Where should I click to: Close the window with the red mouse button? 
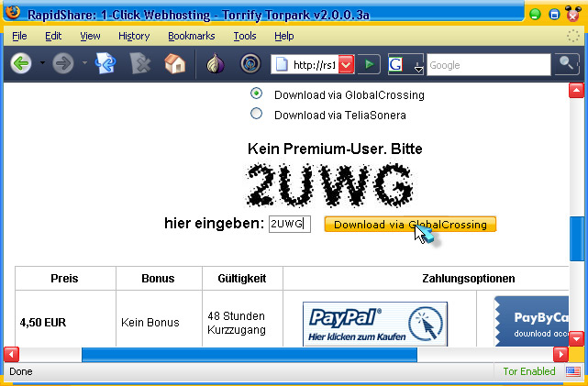tap(573, 15)
